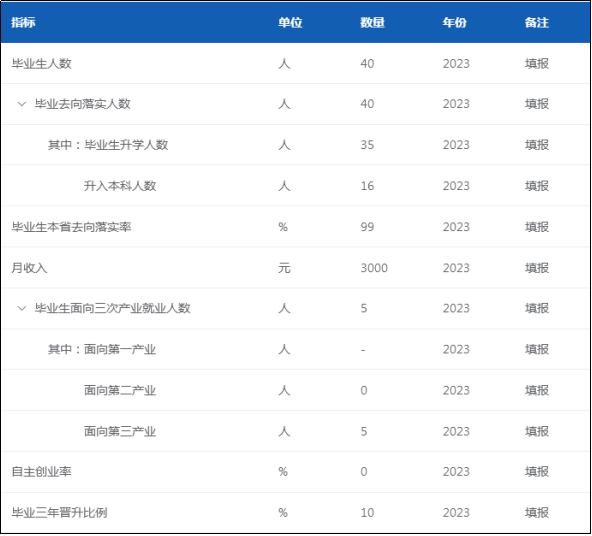Select the 自主创业率 row label
The width and height of the screenshot is (592, 536).
pyautogui.click(x=42, y=472)
